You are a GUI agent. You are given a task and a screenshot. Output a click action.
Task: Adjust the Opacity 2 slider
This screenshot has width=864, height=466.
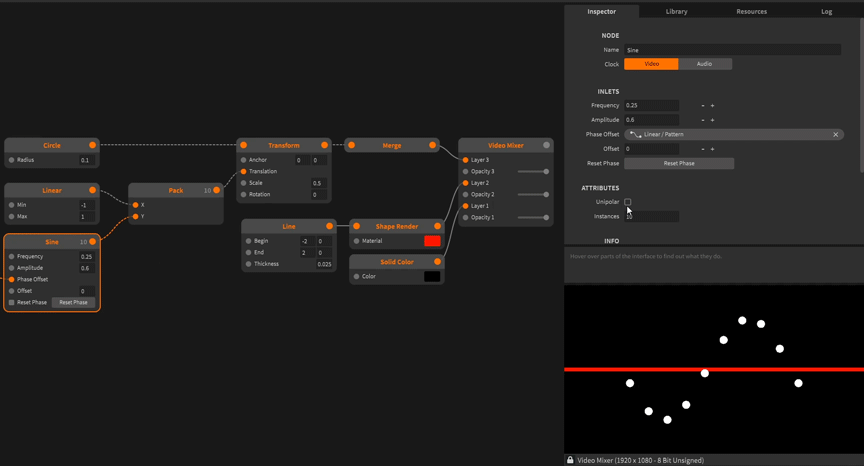point(532,194)
